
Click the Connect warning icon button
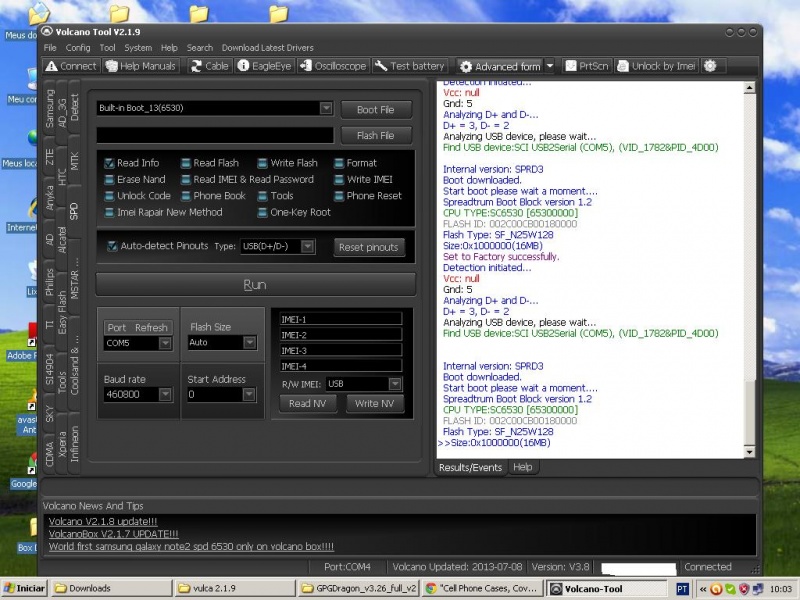tap(71, 66)
